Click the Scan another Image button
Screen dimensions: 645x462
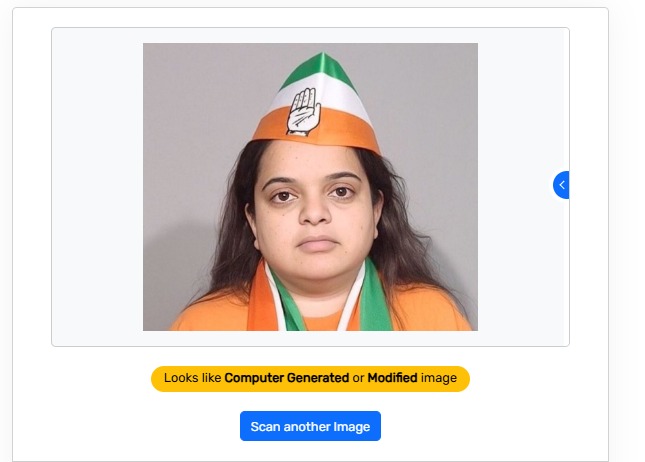point(310,426)
